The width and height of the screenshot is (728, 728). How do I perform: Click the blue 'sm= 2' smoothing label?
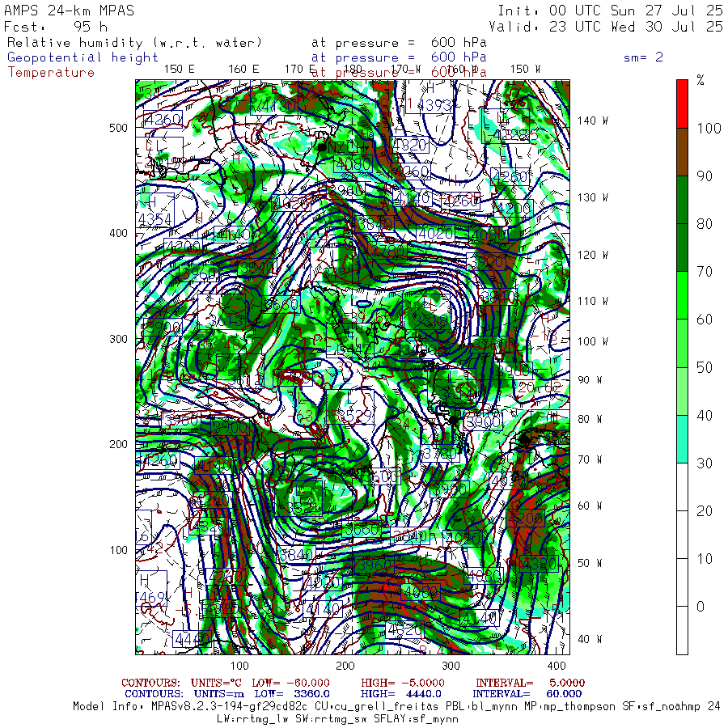tap(643, 57)
